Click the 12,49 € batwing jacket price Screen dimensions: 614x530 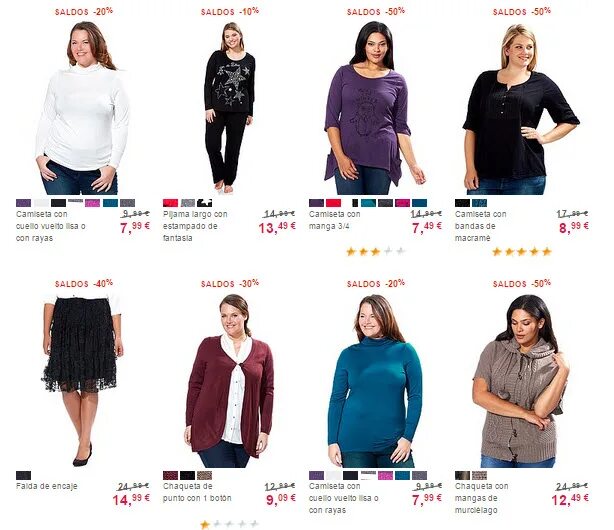click(x=570, y=499)
